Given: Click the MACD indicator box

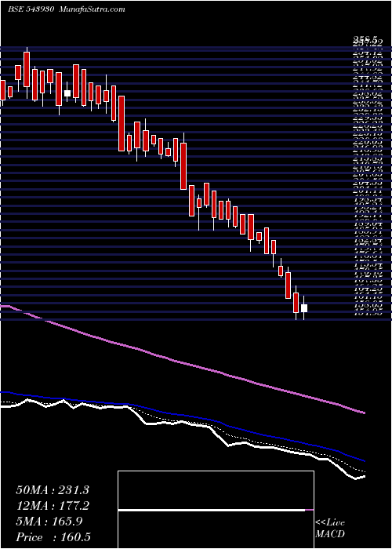Looking at the screenshot, I should (x=216, y=510).
